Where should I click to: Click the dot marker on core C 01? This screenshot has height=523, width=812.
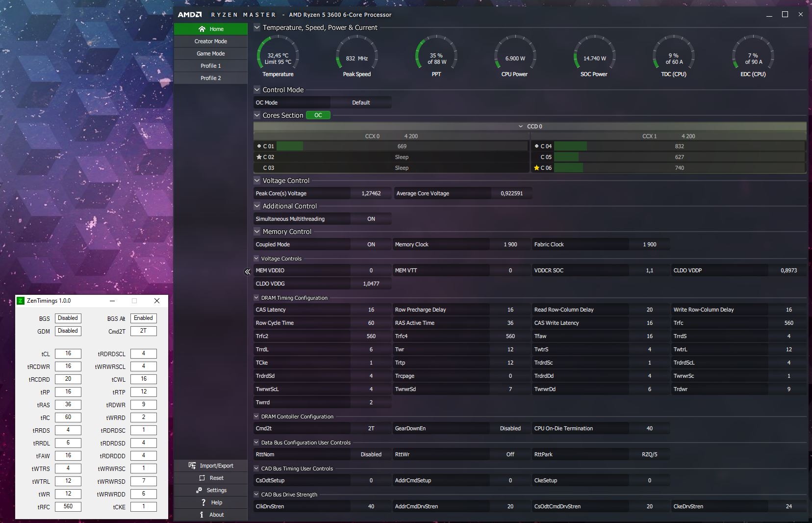(259, 146)
